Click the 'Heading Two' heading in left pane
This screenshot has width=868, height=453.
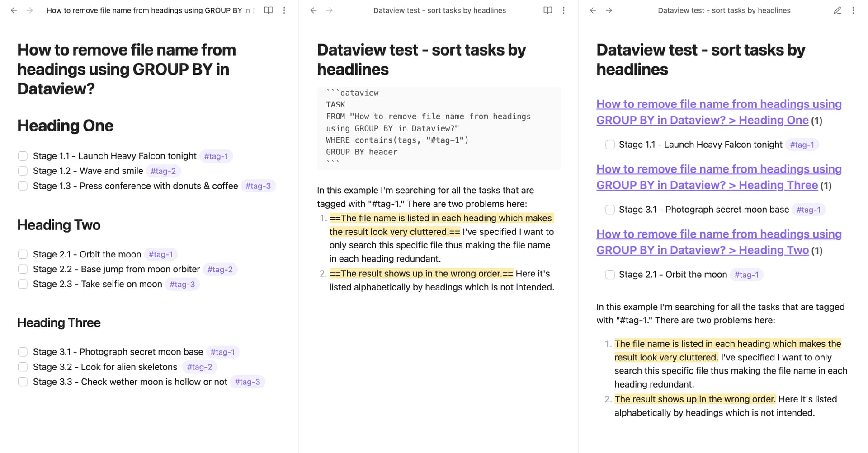59,225
